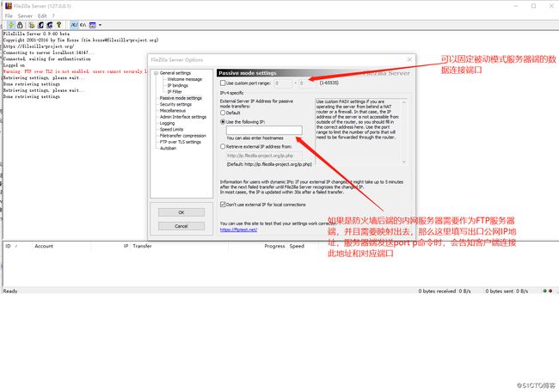Click the first custom port range field
This screenshot has width=559, height=392.
coord(283,83)
